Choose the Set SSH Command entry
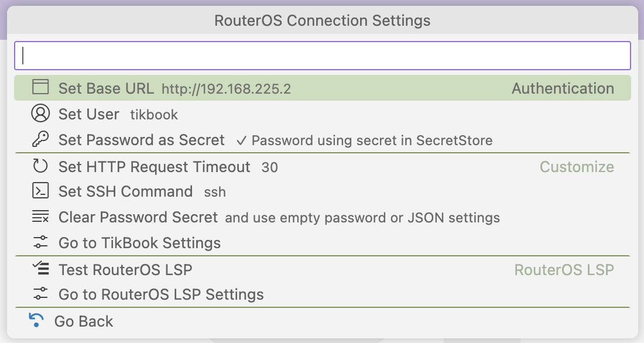Viewport: 644px width, 343px height. pyautogui.click(x=323, y=191)
